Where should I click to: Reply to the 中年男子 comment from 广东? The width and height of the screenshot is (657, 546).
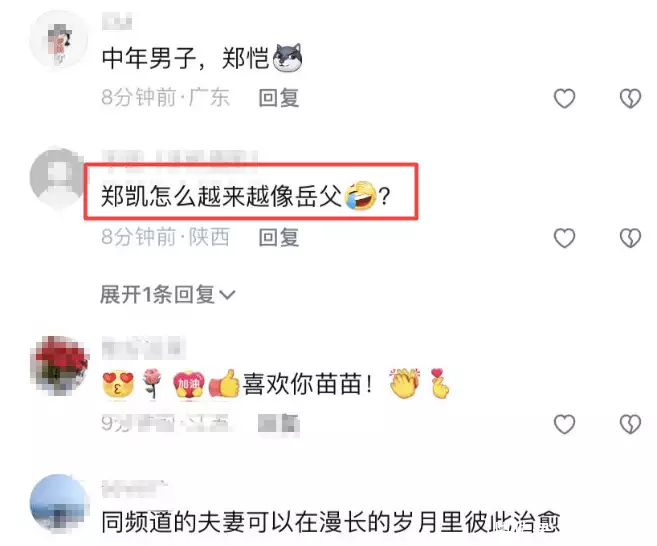click(x=279, y=98)
